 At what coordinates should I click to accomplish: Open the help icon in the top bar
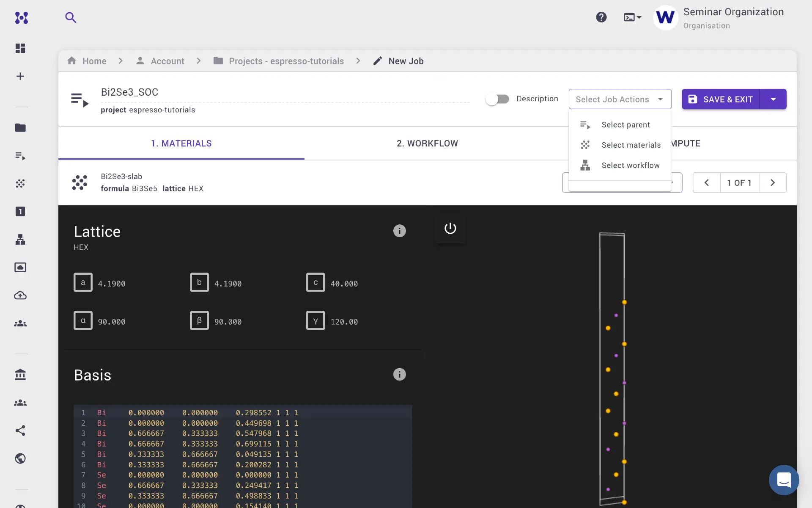[601, 17]
